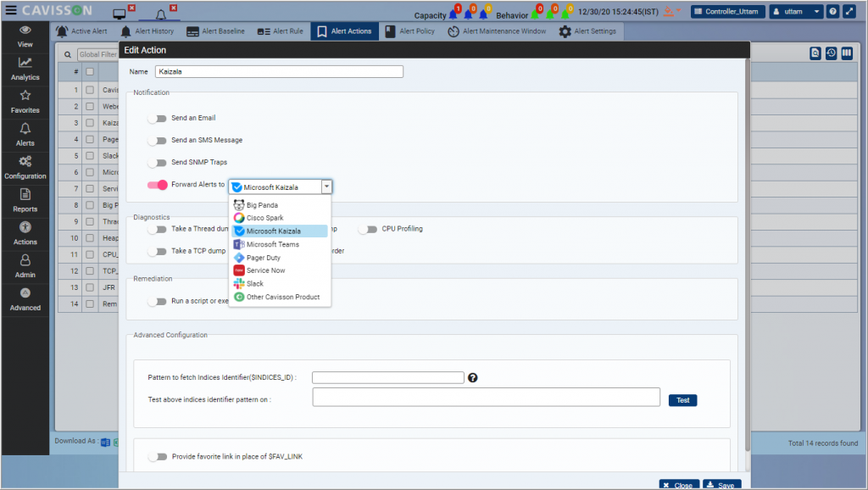This screenshot has width=868, height=490.
Task: Click the Slack logo in dropdown list
Action: click(238, 283)
